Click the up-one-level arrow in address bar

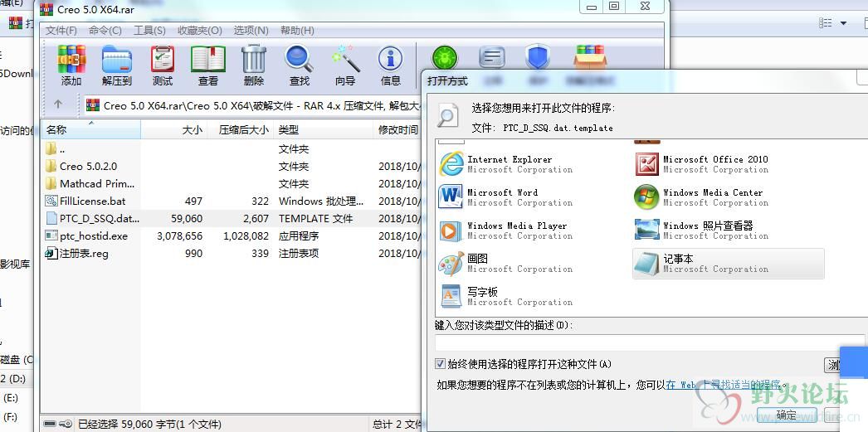click(58, 104)
